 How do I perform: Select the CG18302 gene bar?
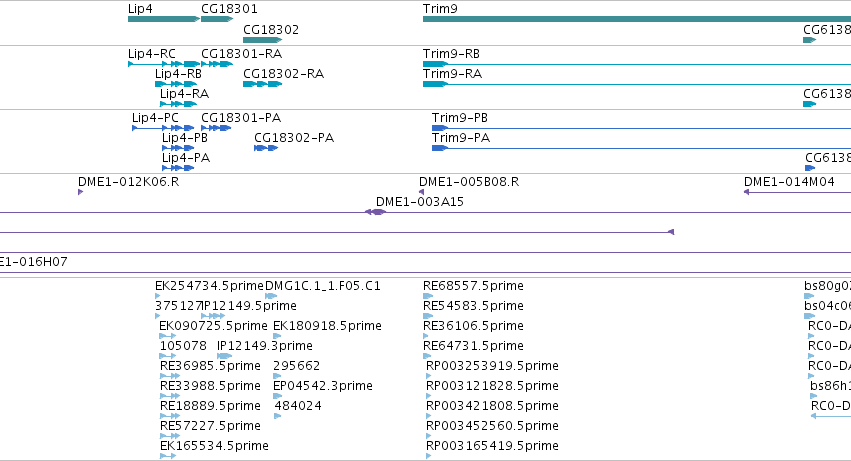[263, 40]
